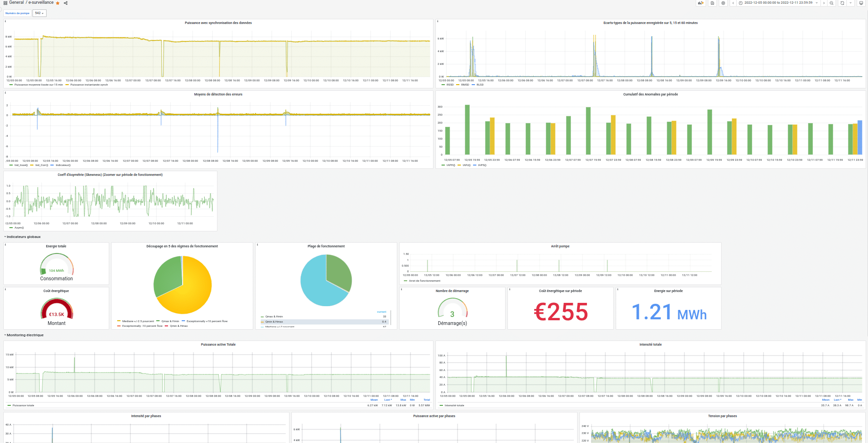Select 'Qmin & Hmax' row in Plage legend table
The height and width of the screenshot is (443, 868).
(324, 322)
